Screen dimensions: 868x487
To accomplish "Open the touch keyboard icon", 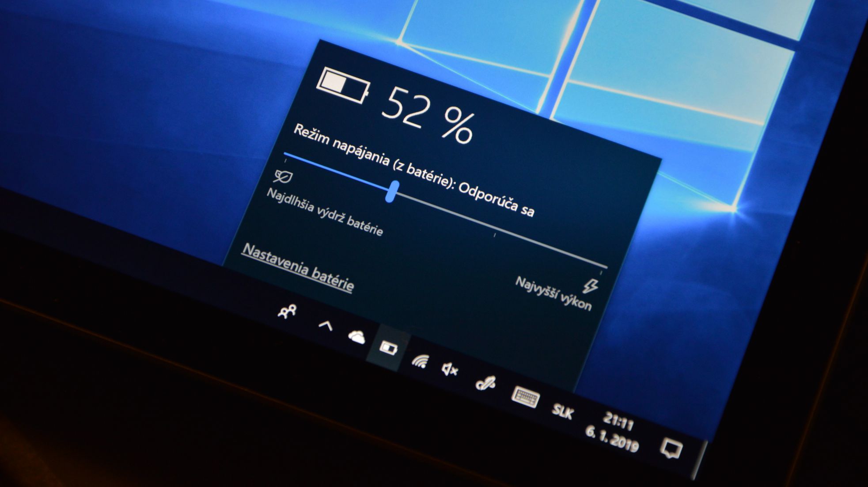I will point(525,397).
